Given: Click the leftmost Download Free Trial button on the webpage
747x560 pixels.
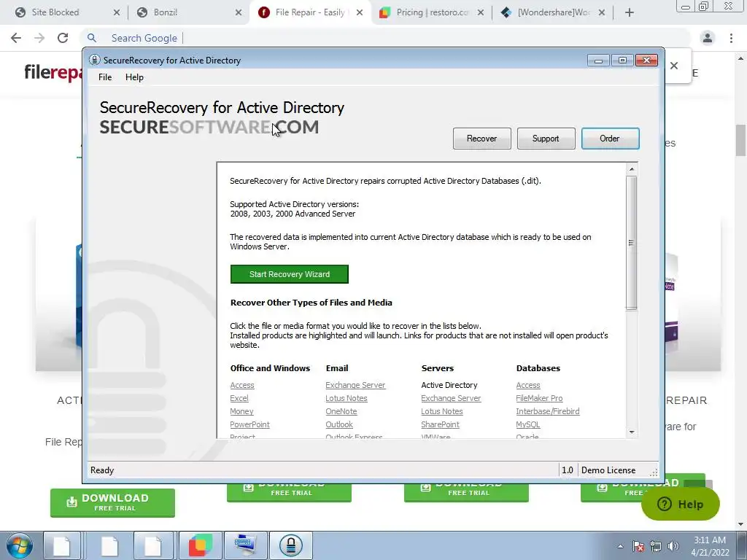Looking at the screenshot, I should (112, 502).
